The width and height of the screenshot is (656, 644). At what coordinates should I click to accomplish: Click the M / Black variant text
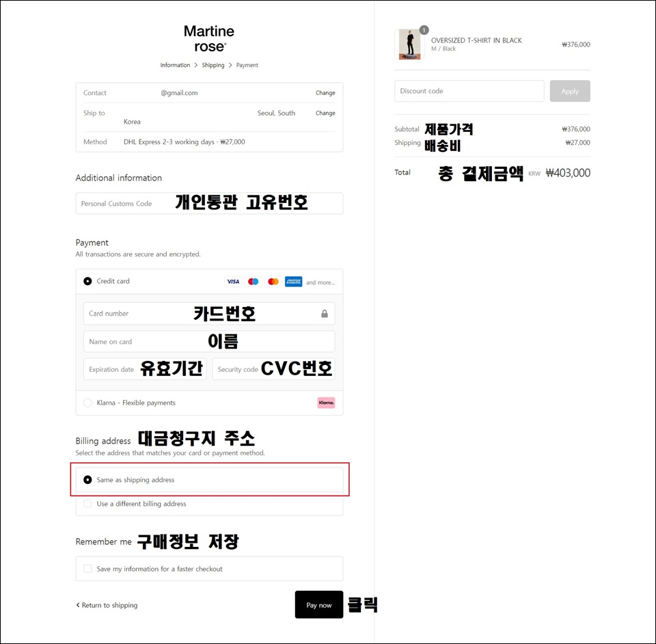pos(443,49)
